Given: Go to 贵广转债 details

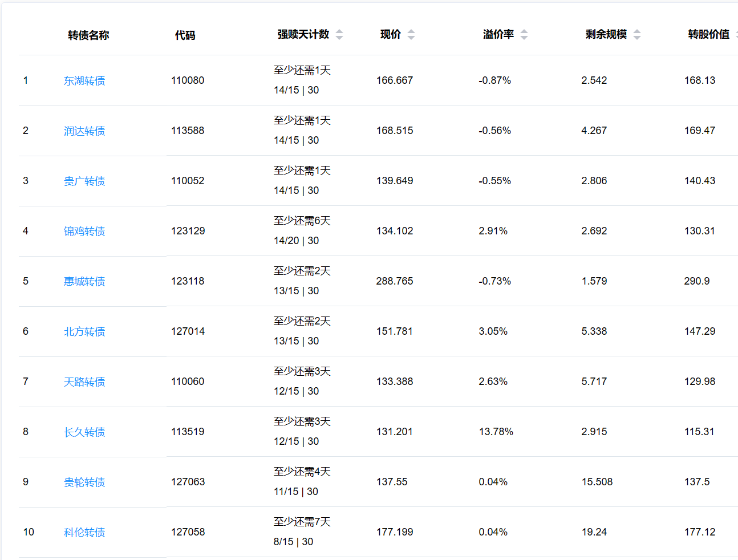Looking at the screenshot, I should tap(84, 181).
